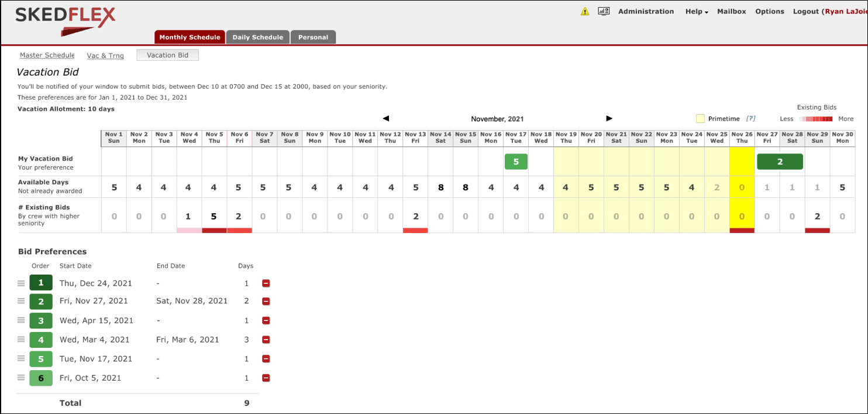
Task: Navigate to Vac & Trng
Action: coord(105,55)
